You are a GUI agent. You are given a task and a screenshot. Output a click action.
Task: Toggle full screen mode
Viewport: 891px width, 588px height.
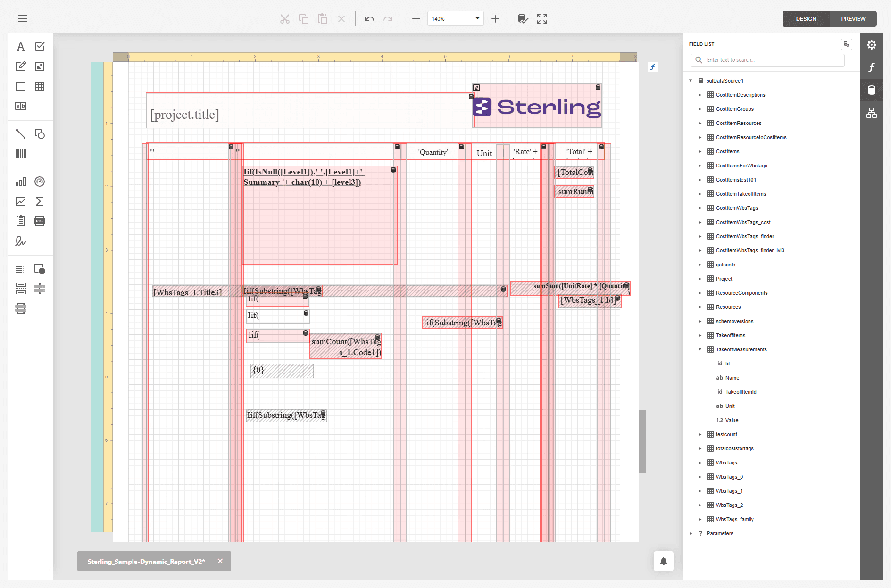tap(542, 19)
